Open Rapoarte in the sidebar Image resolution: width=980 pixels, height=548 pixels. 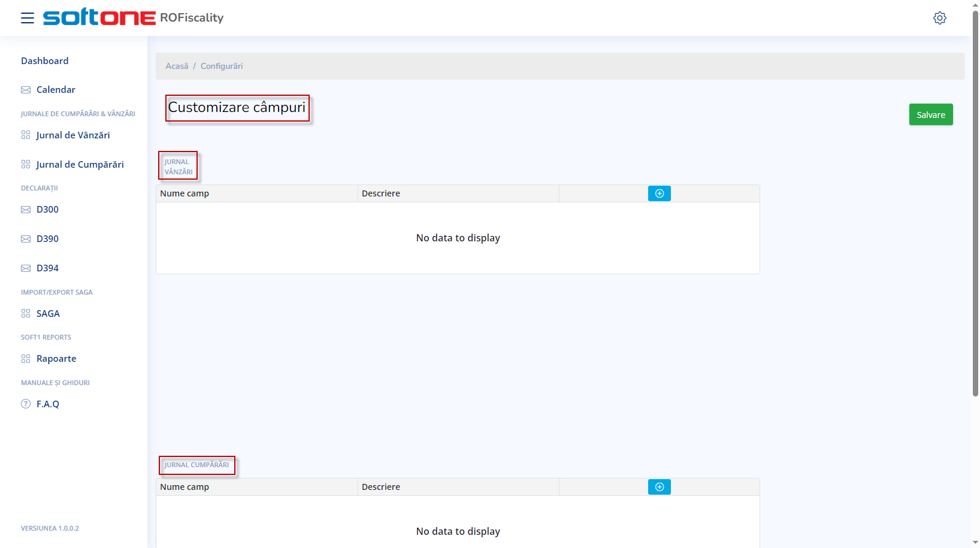[56, 359]
